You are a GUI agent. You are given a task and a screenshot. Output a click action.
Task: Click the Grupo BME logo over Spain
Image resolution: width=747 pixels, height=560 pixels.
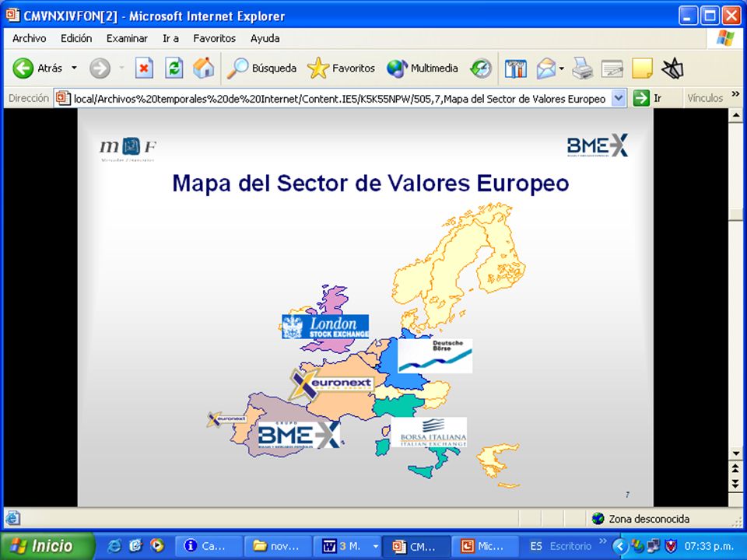click(x=299, y=435)
